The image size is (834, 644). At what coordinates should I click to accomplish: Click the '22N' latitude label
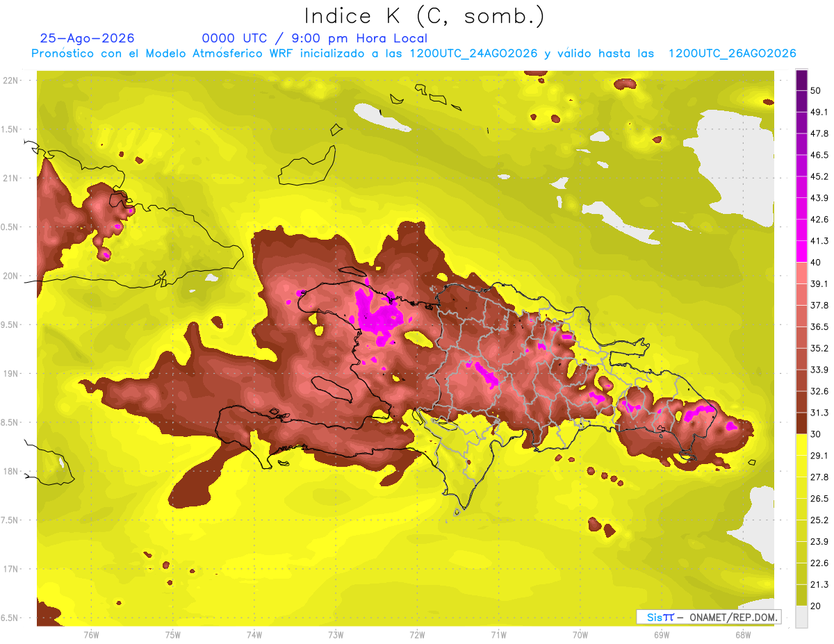pyautogui.click(x=12, y=81)
